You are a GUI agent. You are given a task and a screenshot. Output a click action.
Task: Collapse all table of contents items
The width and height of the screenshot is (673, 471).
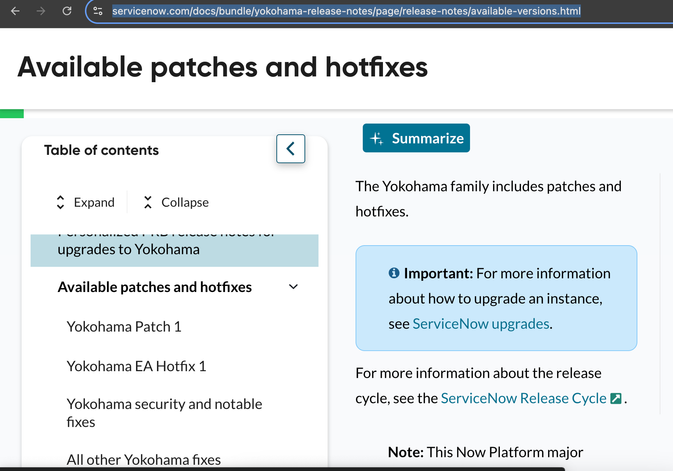[x=176, y=202]
